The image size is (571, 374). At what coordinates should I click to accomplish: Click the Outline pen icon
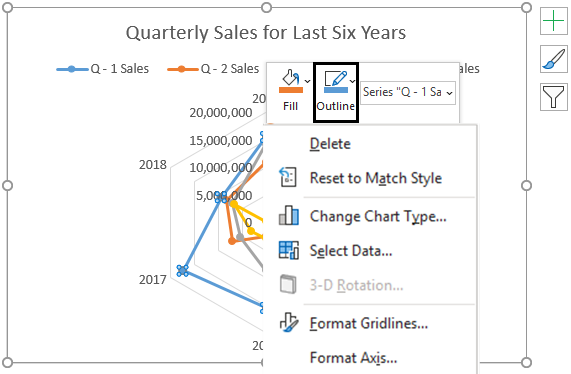[335, 78]
